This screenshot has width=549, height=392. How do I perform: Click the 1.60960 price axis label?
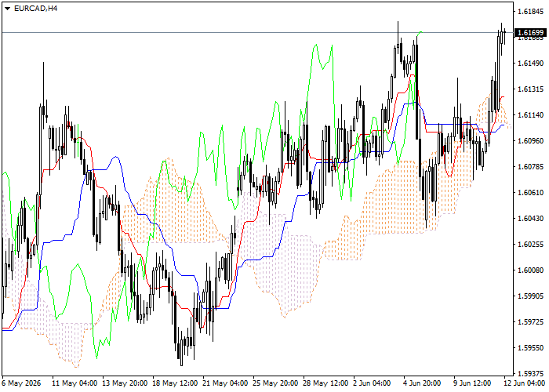coord(531,140)
